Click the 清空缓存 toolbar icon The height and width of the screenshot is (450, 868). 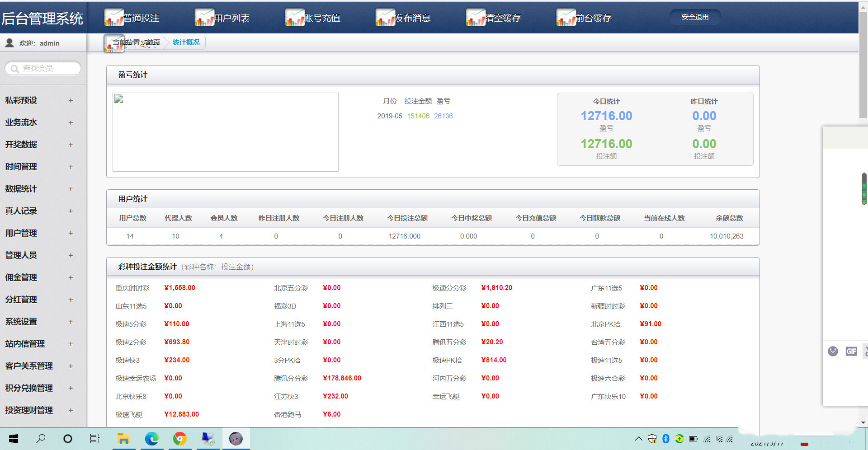tap(475, 18)
